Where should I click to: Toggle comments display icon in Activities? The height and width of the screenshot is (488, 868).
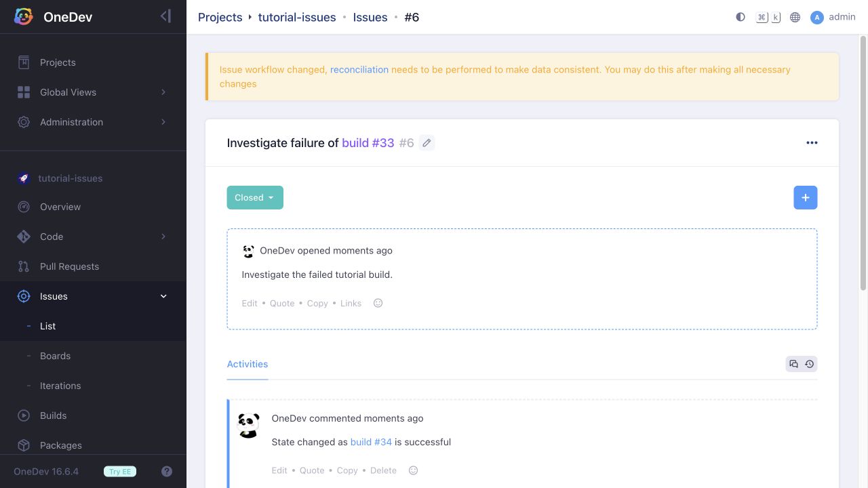pyautogui.click(x=793, y=364)
